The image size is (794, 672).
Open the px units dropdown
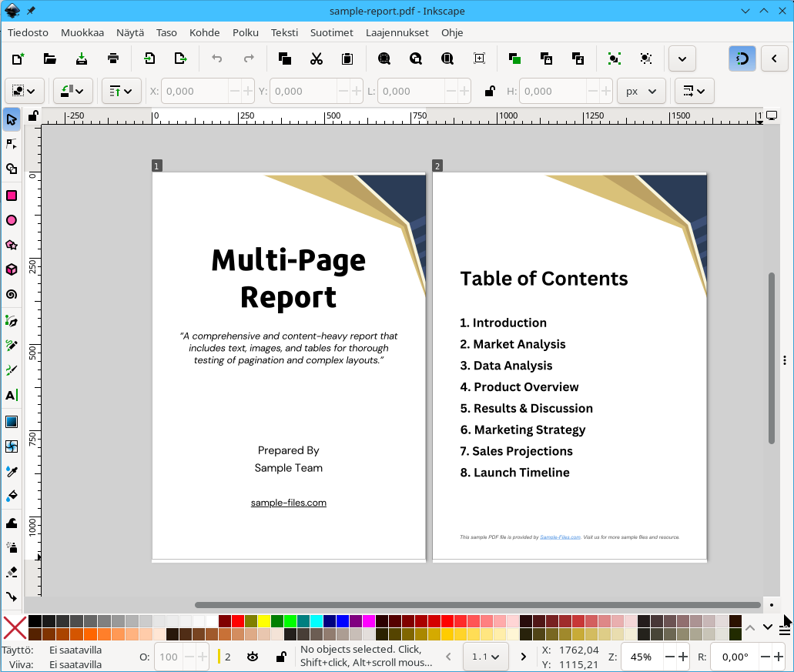(641, 91)
